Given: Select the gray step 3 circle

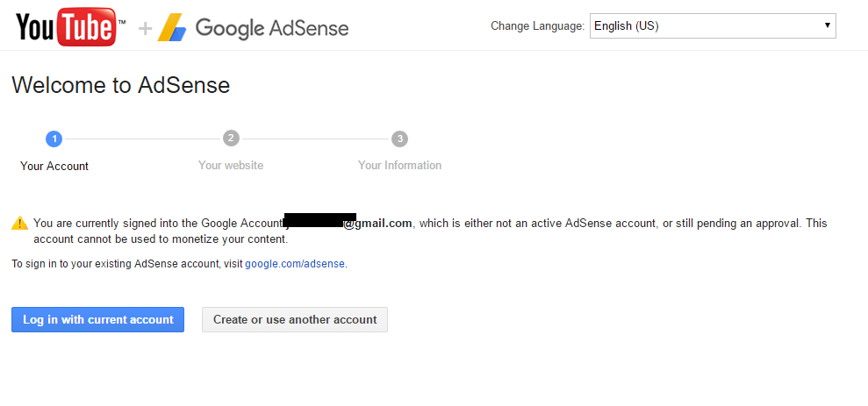Looking at the screenshot, I should click(x=399, y=139).
